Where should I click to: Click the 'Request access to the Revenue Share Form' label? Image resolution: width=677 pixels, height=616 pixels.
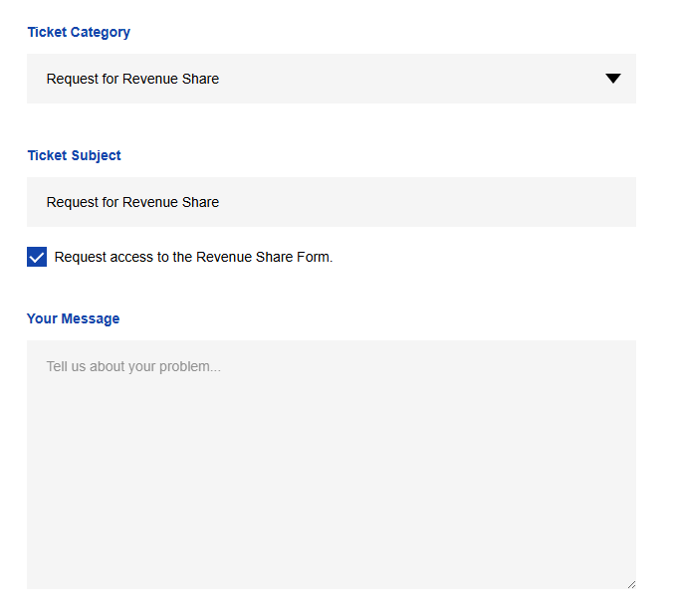click(193, 257)
